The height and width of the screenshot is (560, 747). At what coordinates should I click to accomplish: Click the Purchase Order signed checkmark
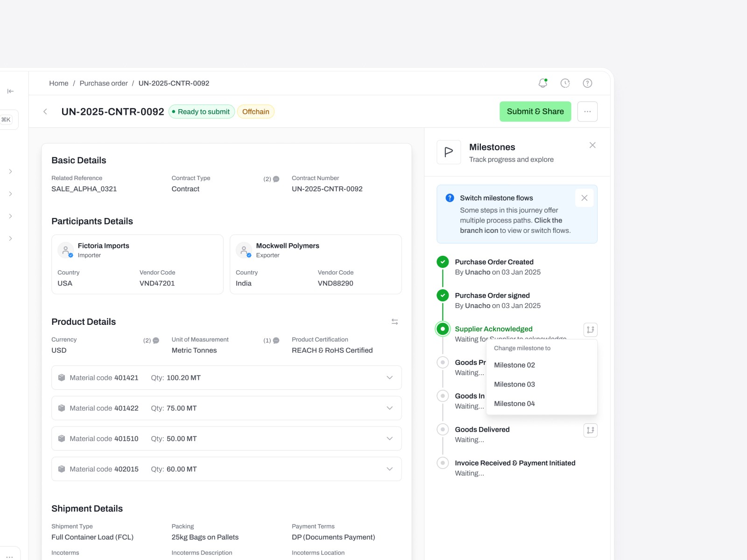click(x=443, y=295)
